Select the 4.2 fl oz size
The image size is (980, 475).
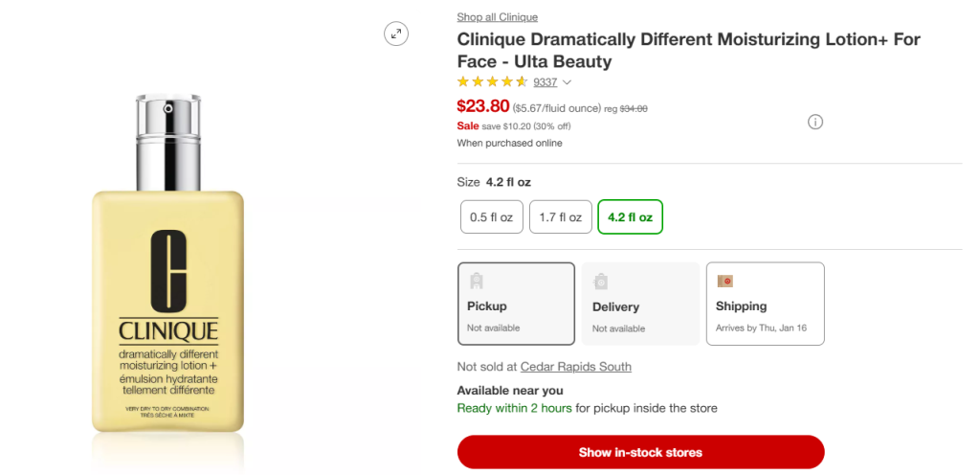(x=630, y=217)
